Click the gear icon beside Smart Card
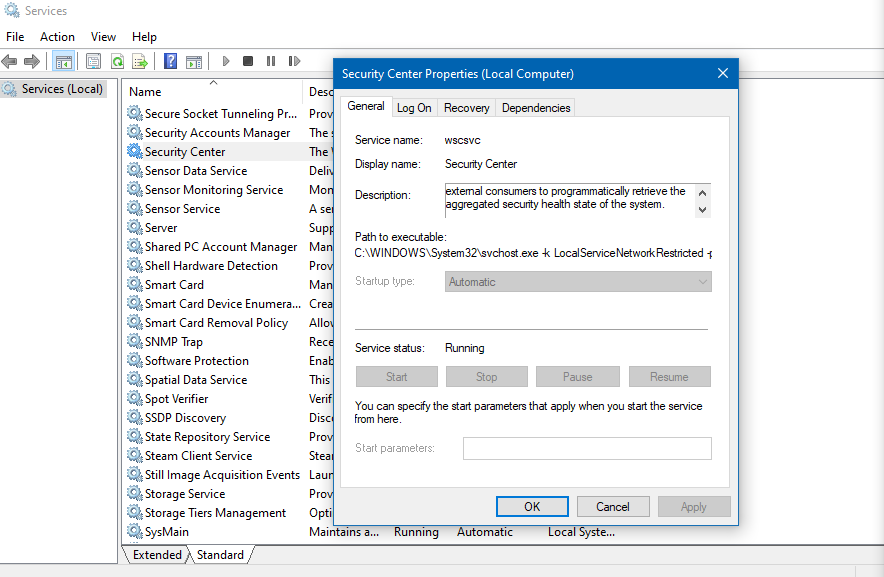884x577 pixels. tap(135, 284)
